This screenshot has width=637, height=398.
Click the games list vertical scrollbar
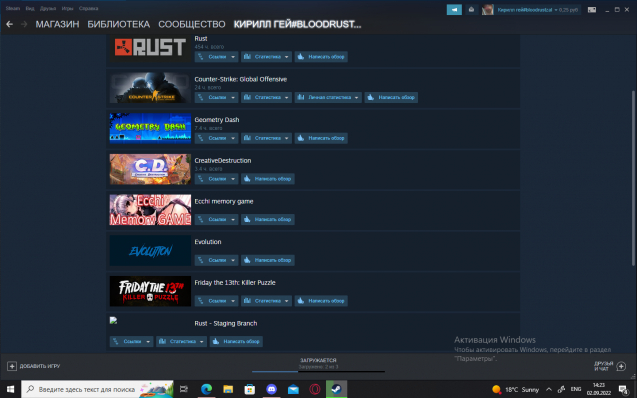point(633,179)
